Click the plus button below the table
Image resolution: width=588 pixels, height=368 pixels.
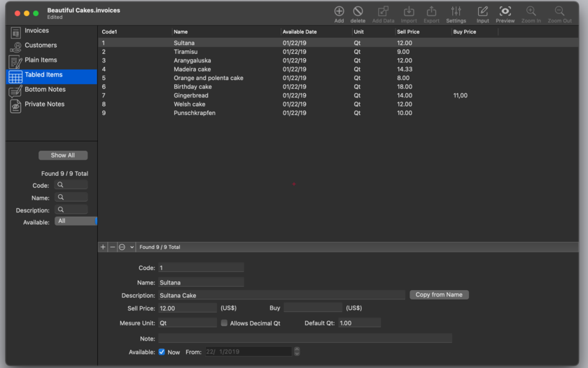(x=103, y=247)
